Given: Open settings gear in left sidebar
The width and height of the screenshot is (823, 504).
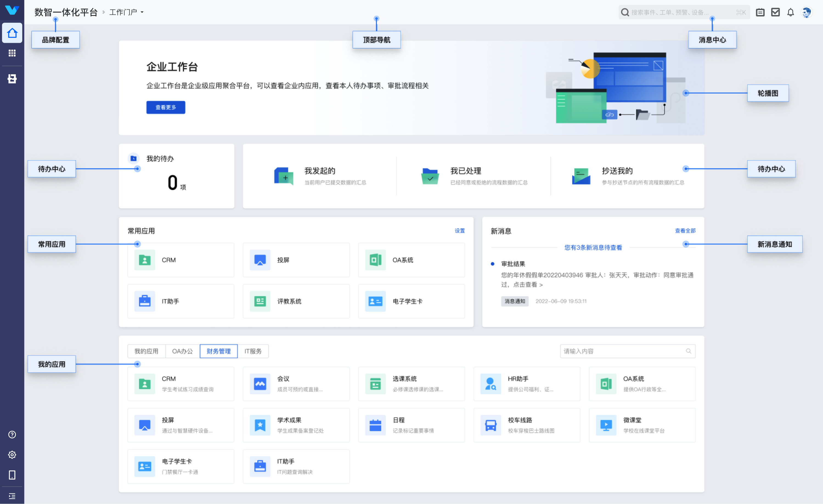Looking at the screenshot, I should 12,455.
